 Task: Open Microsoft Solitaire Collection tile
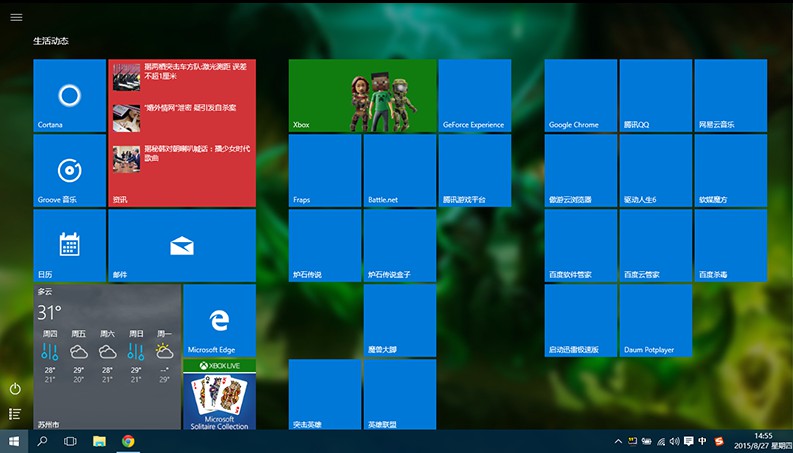219,395
